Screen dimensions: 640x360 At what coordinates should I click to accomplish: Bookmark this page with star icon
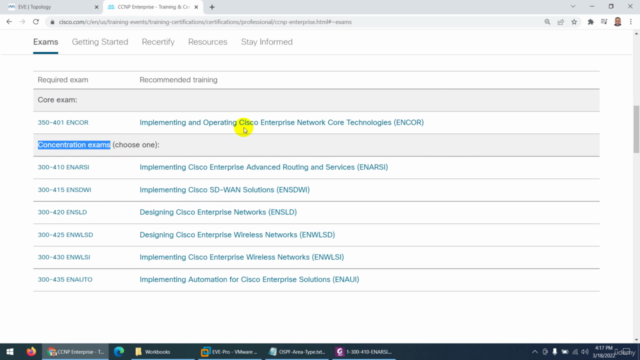574,22
